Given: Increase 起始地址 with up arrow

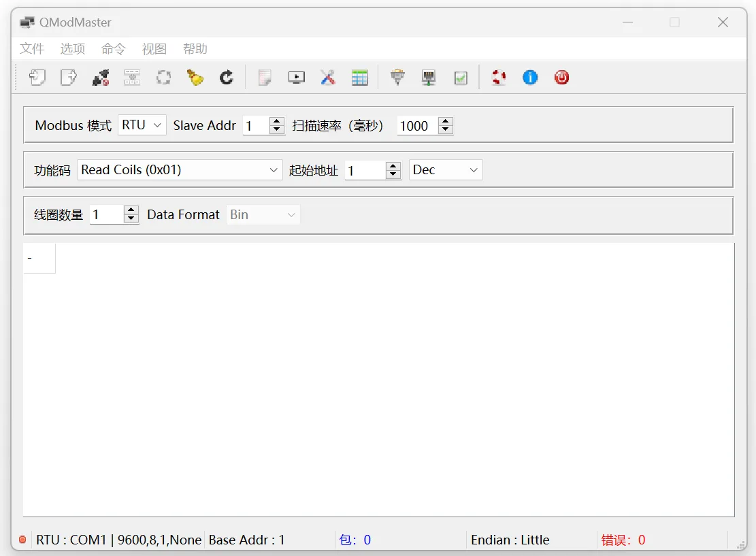Looking at the screenshot, I should pos(393,166).
